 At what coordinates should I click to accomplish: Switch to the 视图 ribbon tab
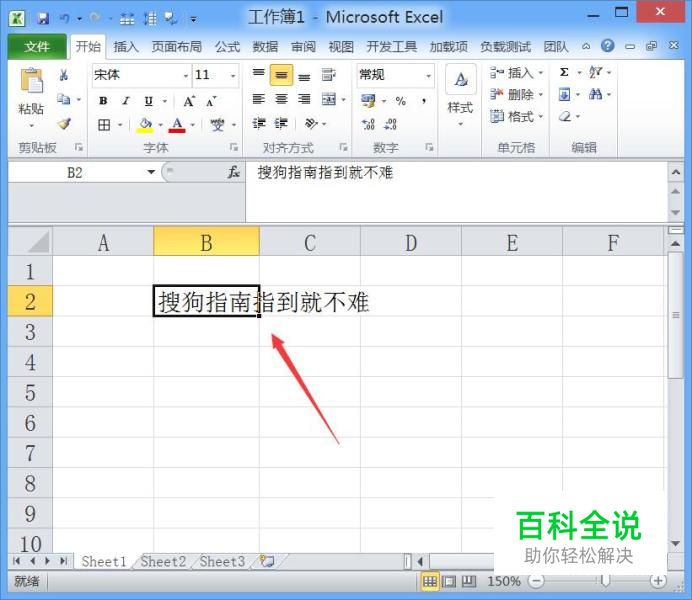(x=341, y=46)
